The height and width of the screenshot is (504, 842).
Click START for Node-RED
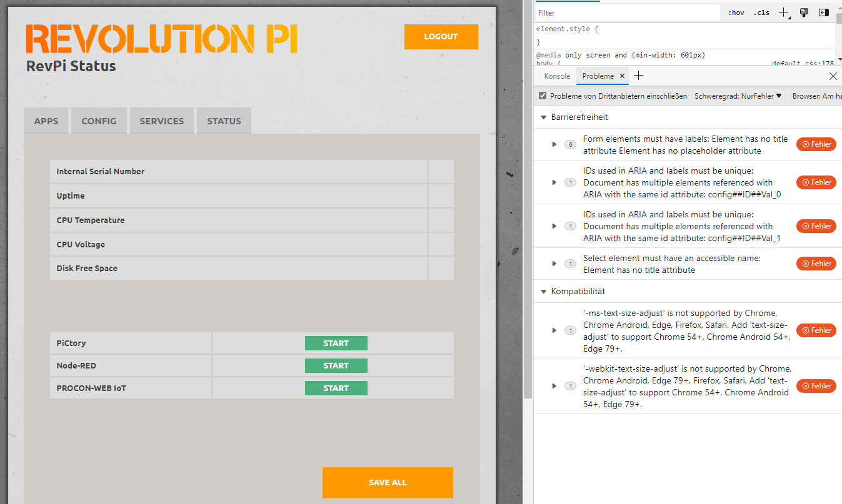tap(336, 366)
